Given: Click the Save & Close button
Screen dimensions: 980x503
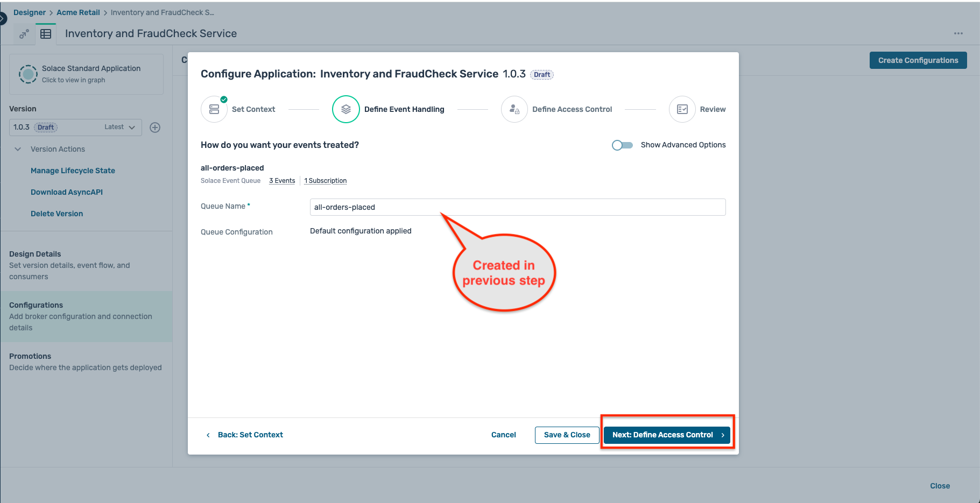Looking at the screenshot, I should 567,435.
